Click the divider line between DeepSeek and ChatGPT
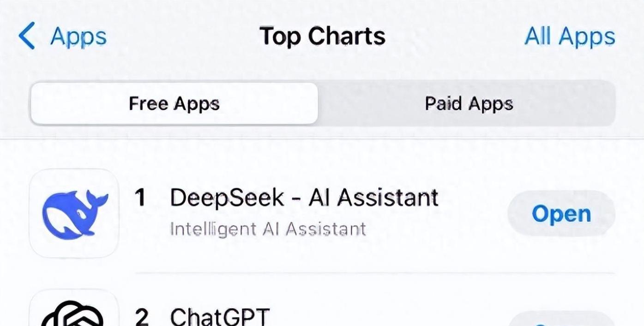The height and width of the screenshot is (326, 644). [374, 273]
